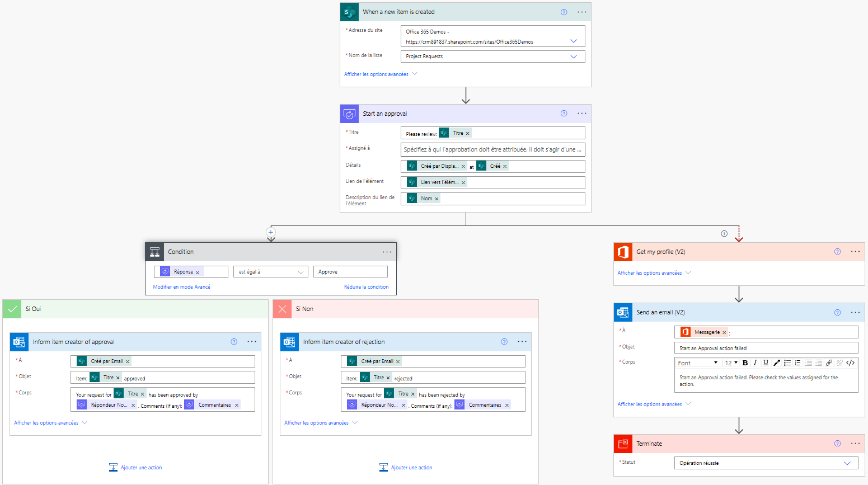Click the run-after info icon above Get my profile
868x485 pixels.
724,234
